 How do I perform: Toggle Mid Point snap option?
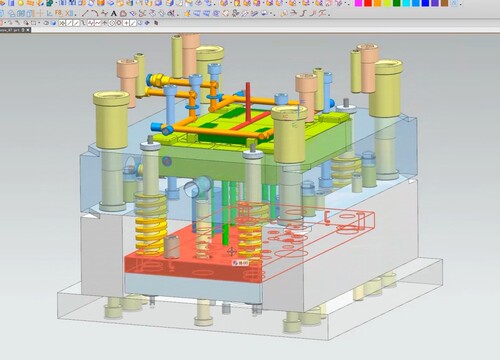[76, 23]
